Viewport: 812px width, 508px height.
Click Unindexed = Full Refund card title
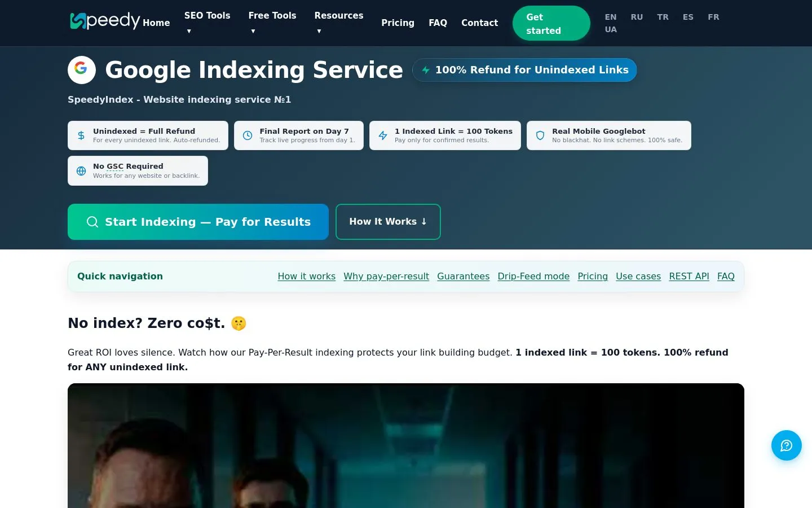[x=144, y=131]
